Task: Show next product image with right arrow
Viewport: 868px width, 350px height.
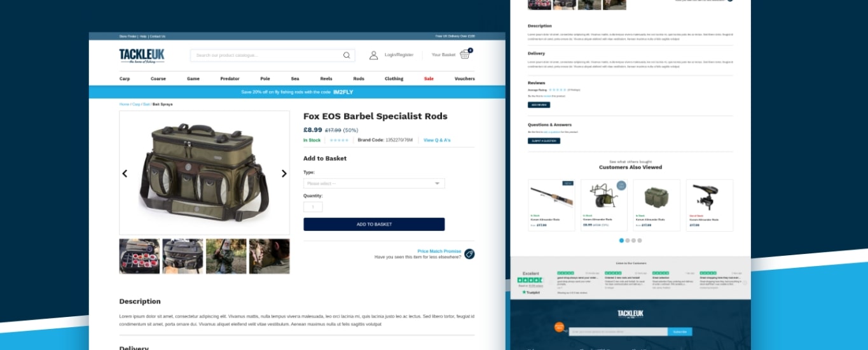Action: point(284,173)
